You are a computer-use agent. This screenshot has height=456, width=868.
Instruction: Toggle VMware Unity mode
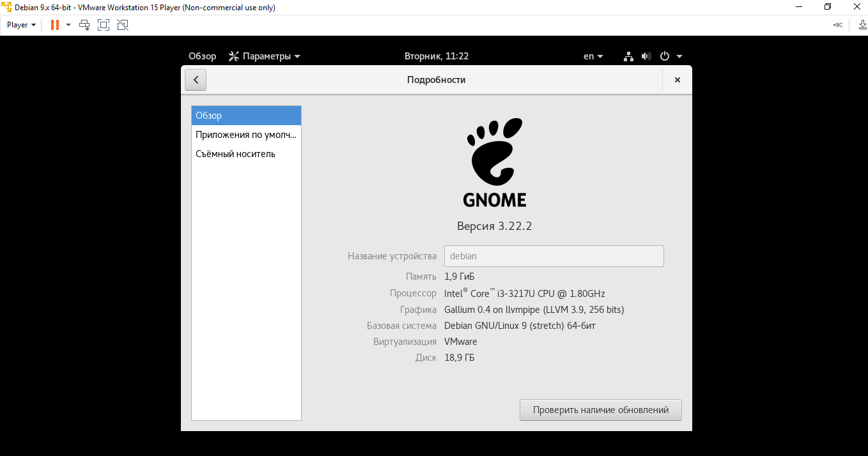(x=123, y=25)
